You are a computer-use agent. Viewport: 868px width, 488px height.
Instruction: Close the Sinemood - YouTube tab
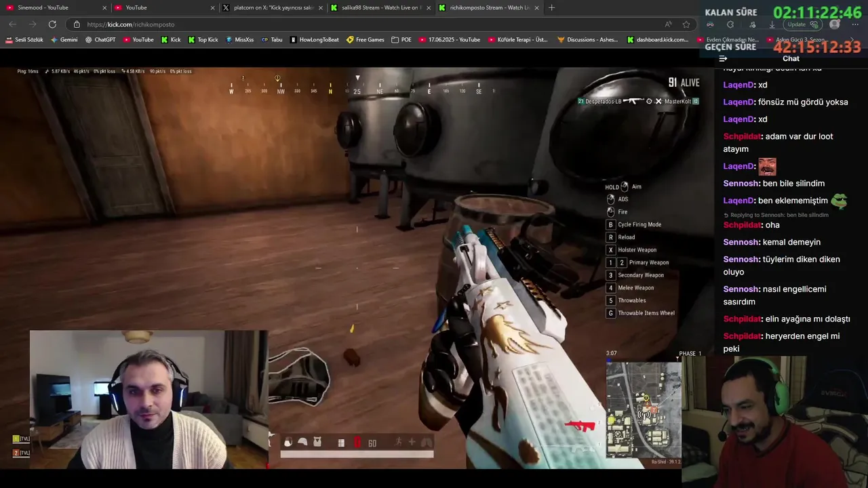coord(104,7)
